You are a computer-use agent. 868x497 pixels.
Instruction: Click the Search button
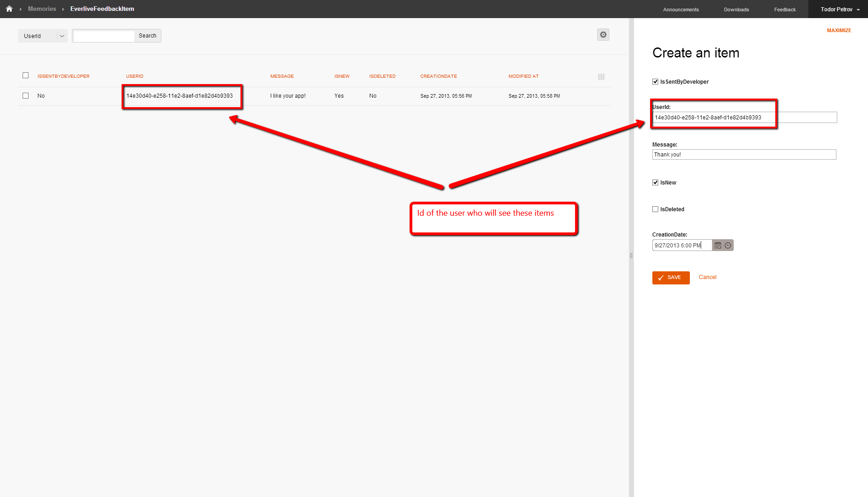(147, 36)
